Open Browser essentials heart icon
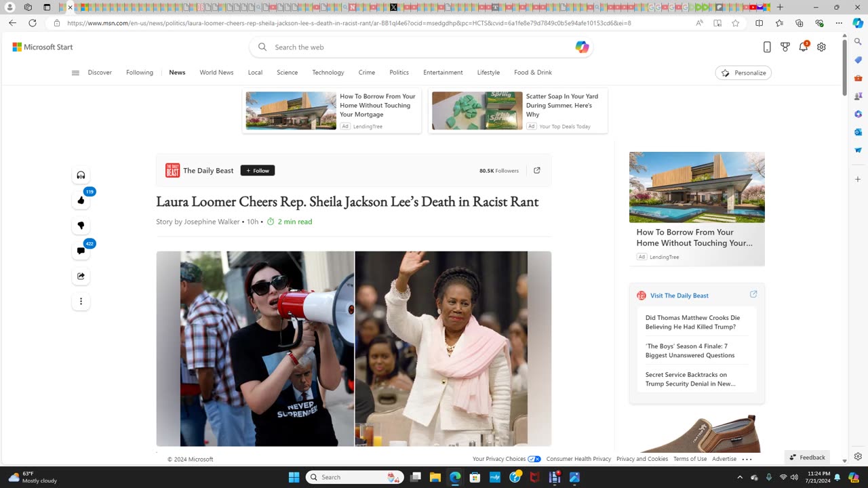Screen dimensions: 868x488 pos(819,23)
